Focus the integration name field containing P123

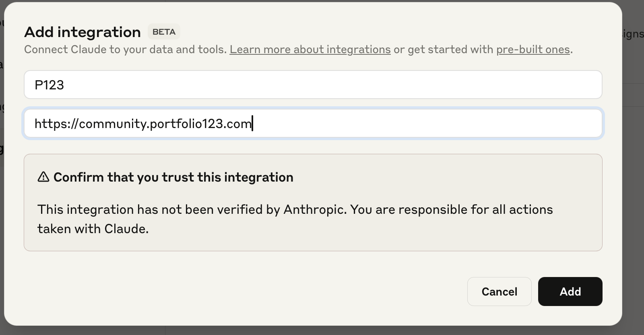tap(313, 85)
